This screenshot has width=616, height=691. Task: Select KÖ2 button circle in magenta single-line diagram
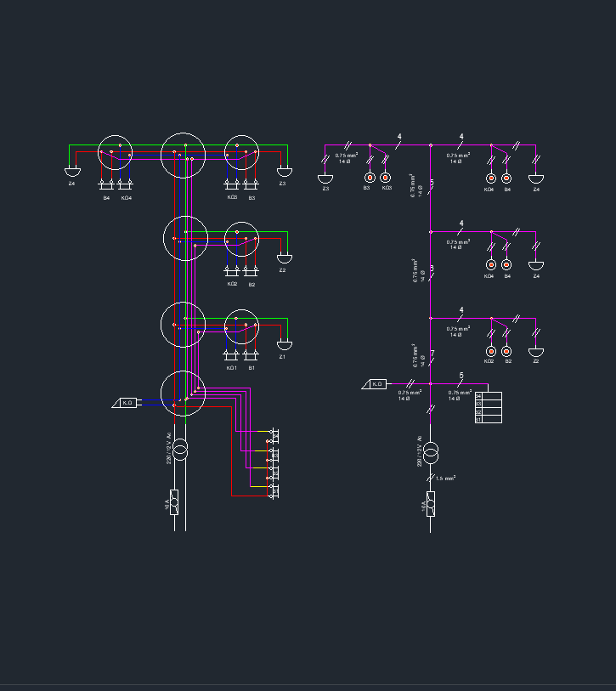(x=491, y=351)
